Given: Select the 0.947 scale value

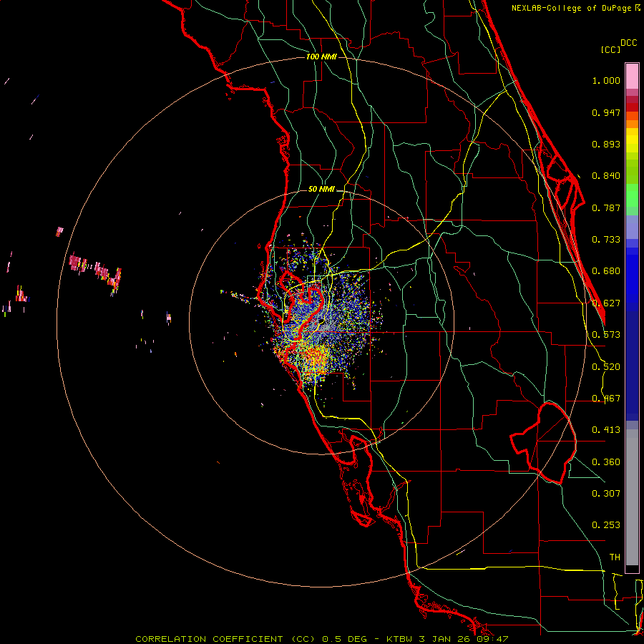Looking at the screenshot, I should pyautogui.click(x=606, y=112).
